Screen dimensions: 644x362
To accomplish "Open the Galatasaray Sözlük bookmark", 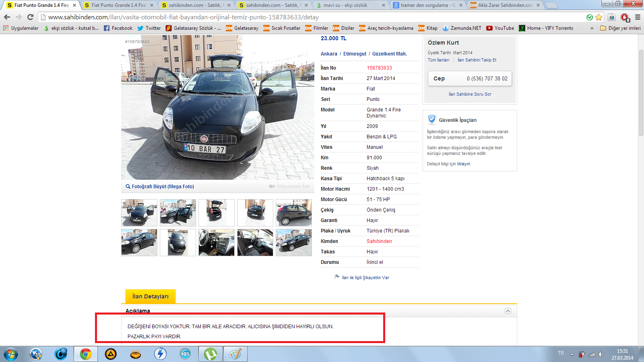I will 193,28.
